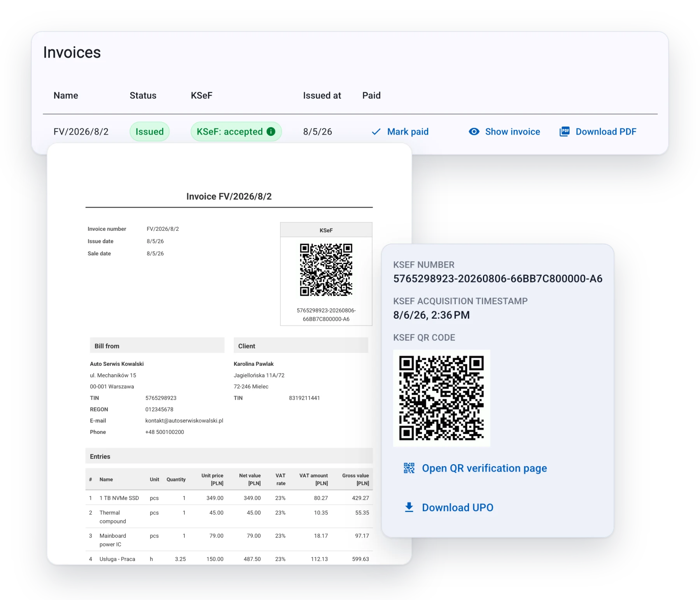Click the address ul. Mechaników 15
The height and width of the screenshot is (600, 700).
pyautogui.click(x=113, y=375)
